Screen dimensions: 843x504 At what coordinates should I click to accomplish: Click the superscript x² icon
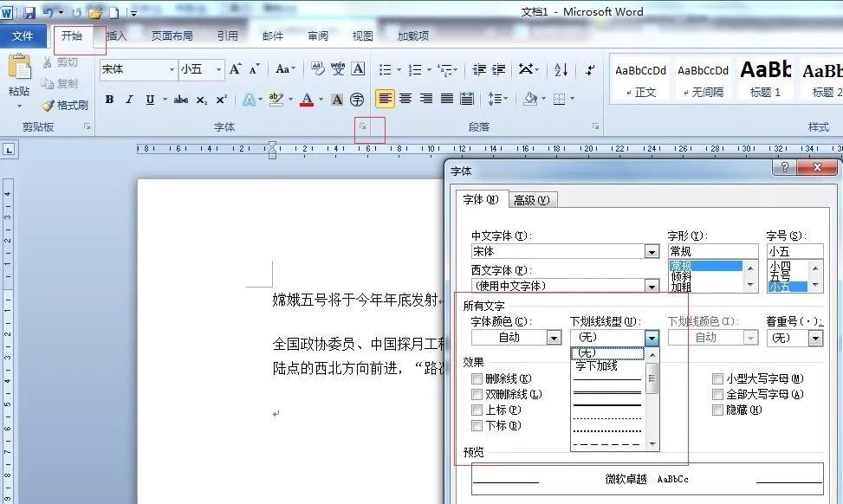click(x=222, y=100)
